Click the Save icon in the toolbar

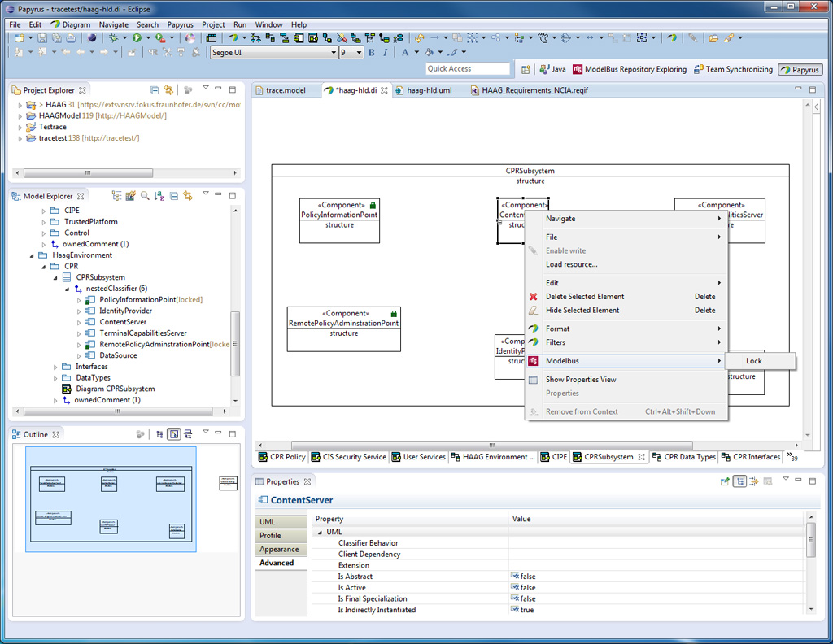pyautogui.click(x=42, y=37)
